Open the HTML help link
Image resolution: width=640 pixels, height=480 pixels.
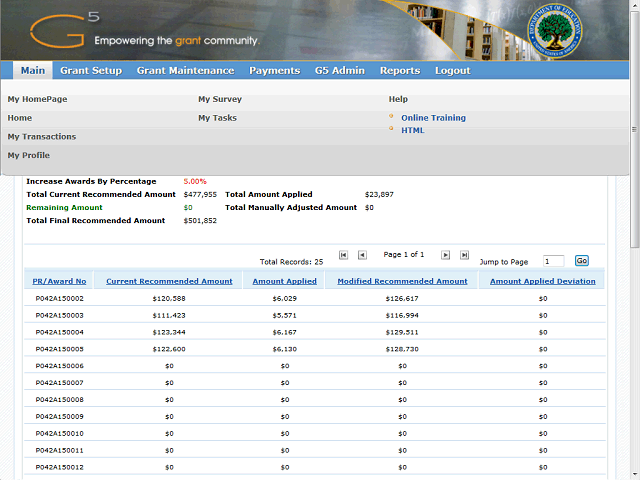(412, 131)
